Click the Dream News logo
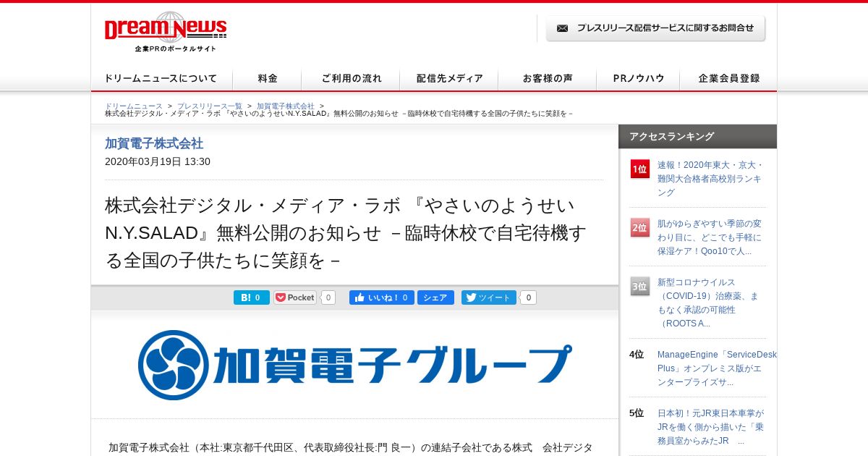868x456 pixels. 166,28
